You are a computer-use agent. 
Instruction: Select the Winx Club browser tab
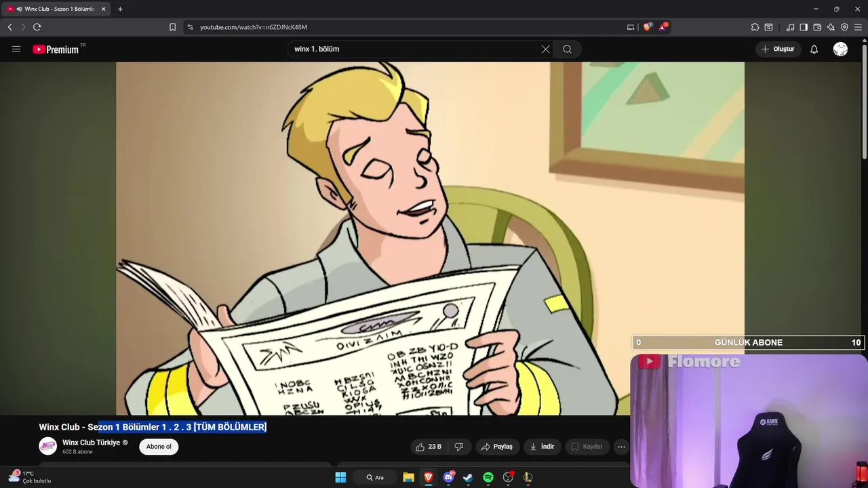(x=56, y=9)
